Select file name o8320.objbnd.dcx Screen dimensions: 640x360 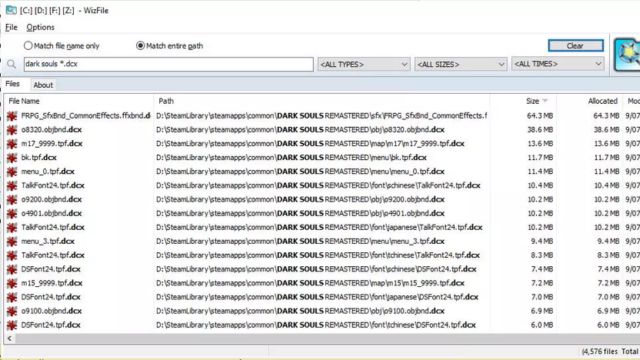click(x=51, y=130)
